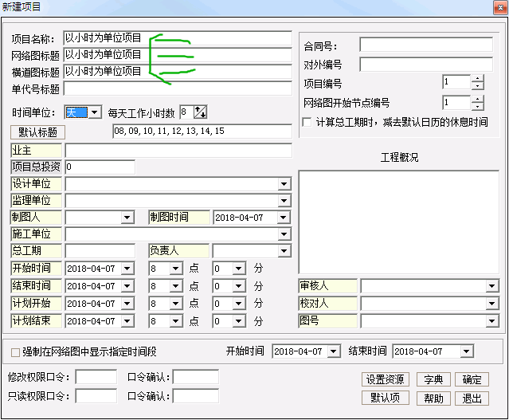Expand the 设计单位 dropdown
Screen dimensions: 509x420
click(284, 184)
